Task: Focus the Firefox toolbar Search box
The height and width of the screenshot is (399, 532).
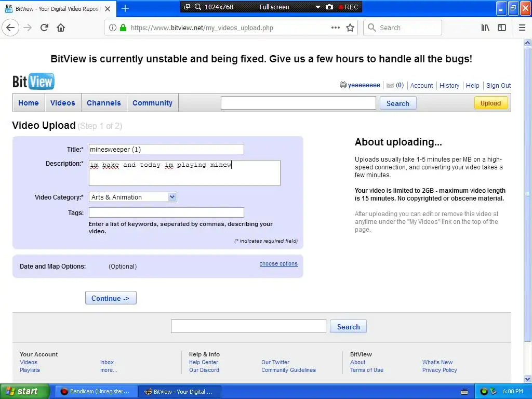Action: coord(403,28)
